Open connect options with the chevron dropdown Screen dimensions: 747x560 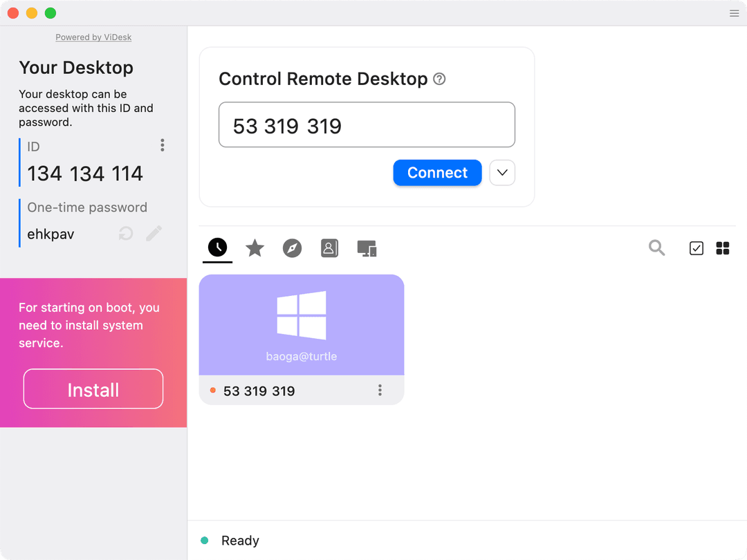501,172
